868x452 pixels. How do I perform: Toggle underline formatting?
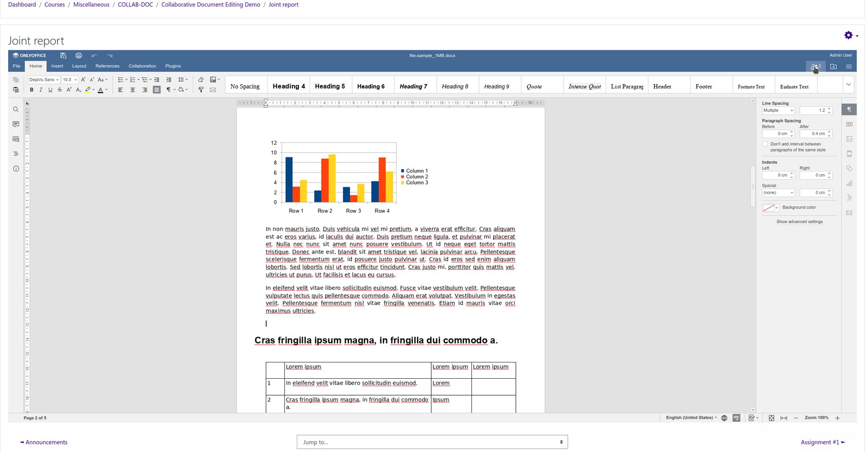pos(50,90)
